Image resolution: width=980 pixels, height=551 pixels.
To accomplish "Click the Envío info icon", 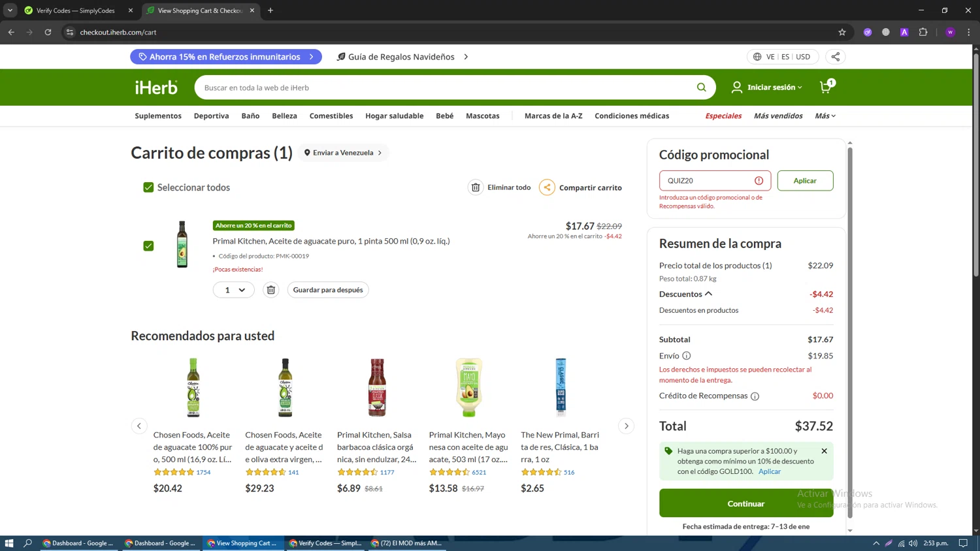I will tap(687, 356).
